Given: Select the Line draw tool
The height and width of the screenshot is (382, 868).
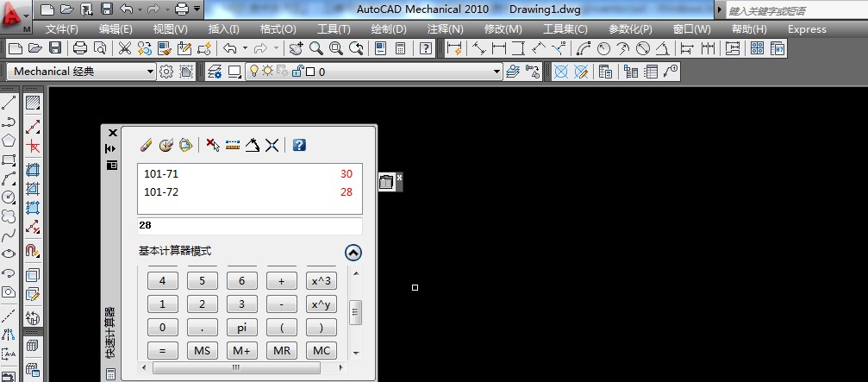Looking at the screenshot, I should (9, 103).
